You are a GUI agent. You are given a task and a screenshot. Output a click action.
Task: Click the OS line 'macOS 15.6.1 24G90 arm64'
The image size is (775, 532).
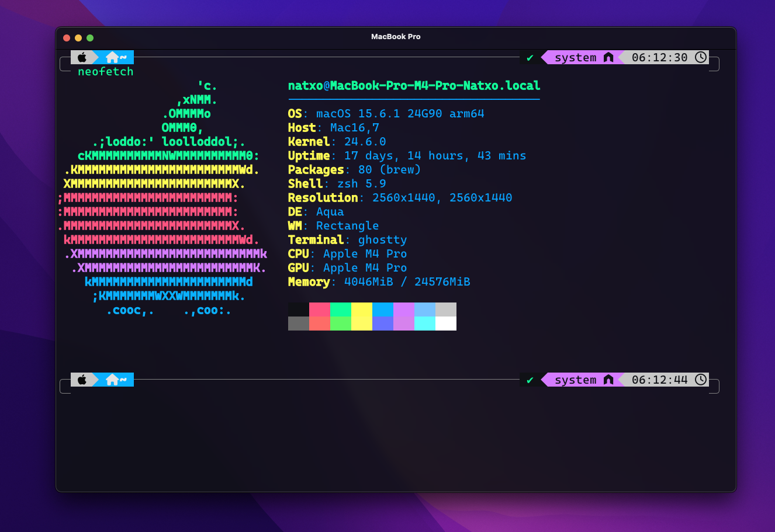pyautogui.click(x=400, y=114)
